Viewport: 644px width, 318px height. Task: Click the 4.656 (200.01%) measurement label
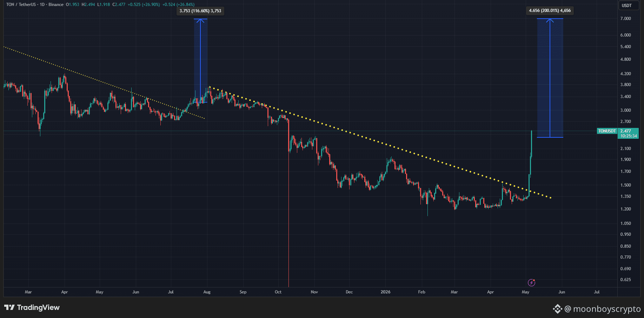click(550, 11)
